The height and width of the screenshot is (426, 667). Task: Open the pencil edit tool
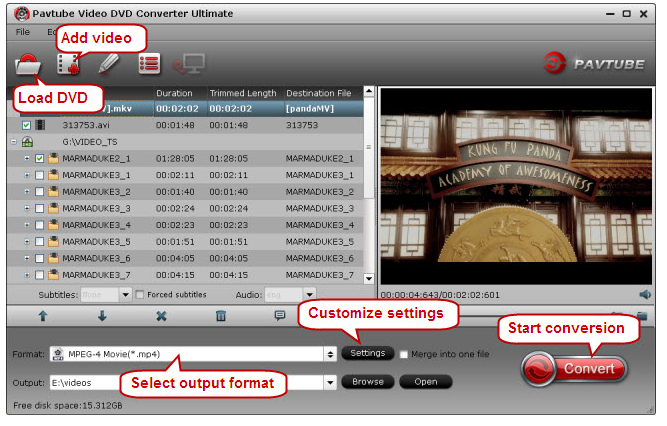click(107, 64)
